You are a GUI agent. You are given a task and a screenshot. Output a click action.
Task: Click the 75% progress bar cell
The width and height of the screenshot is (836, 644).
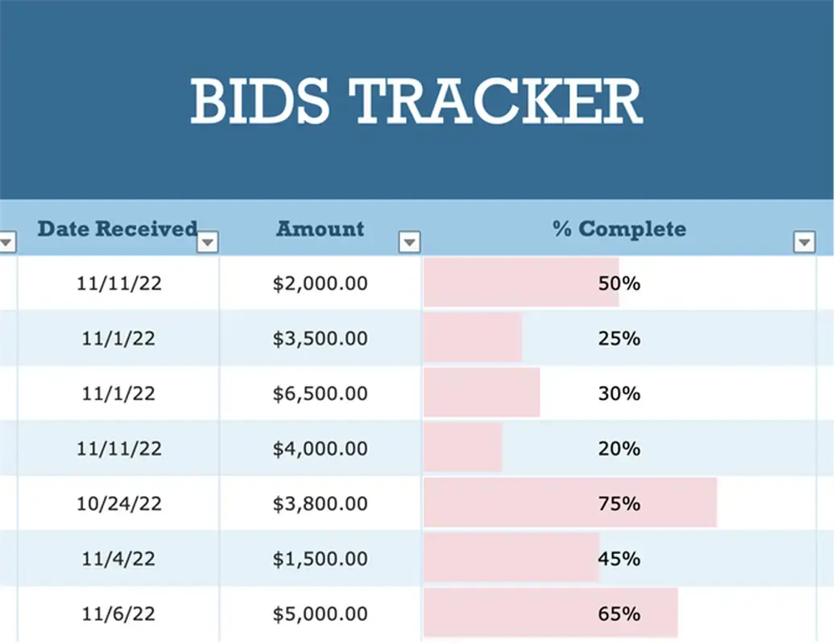coord(619,504)
